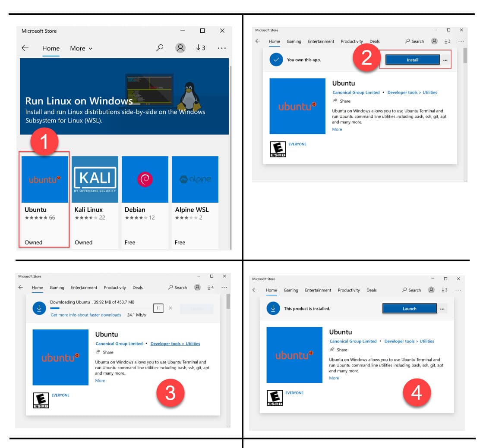480x448 pixels.
Task: Open more options beside the Install button
Action: click(445, 60)
